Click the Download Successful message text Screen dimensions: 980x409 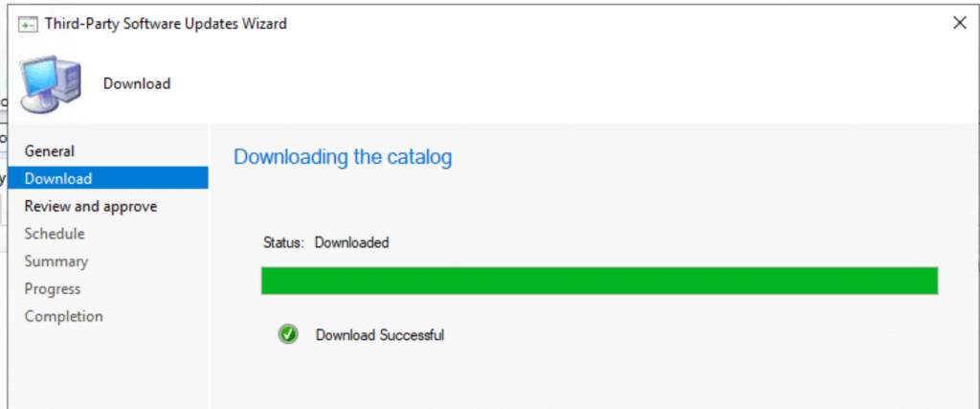380,335
